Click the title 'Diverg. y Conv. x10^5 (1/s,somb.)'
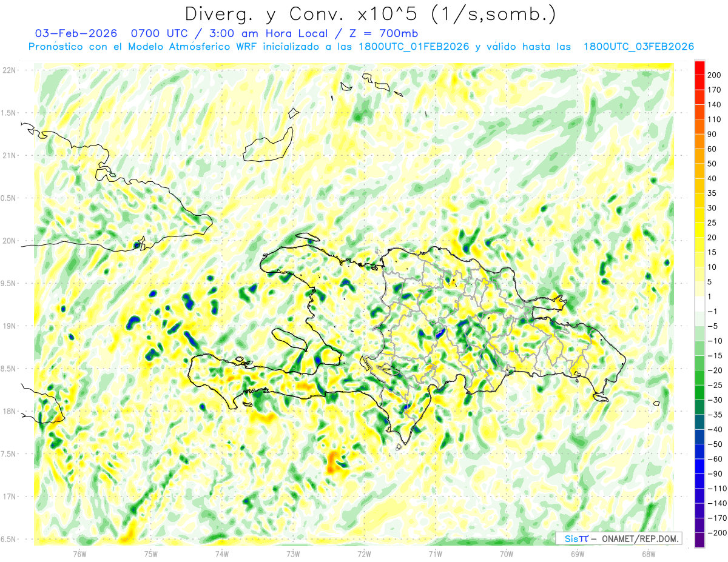728x562 pixels. [370, 14]
